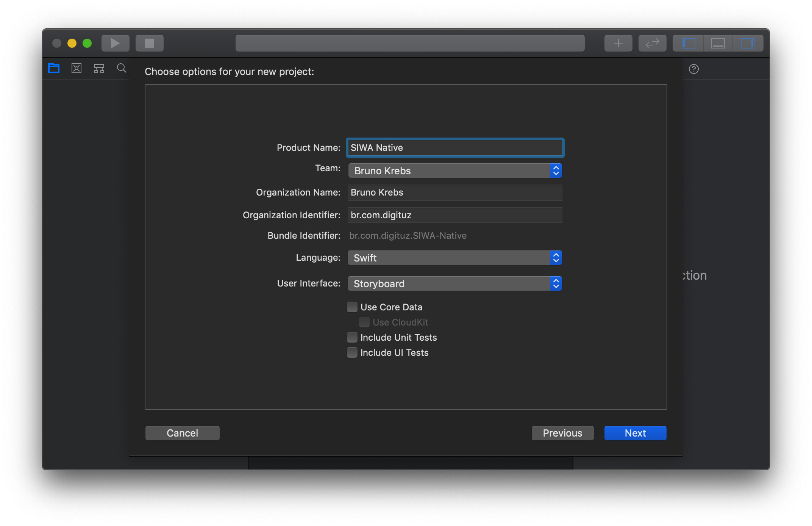Enable Use Core Data checkbox
Viewport: 812px width, 526px height.
tap(352, 307)
